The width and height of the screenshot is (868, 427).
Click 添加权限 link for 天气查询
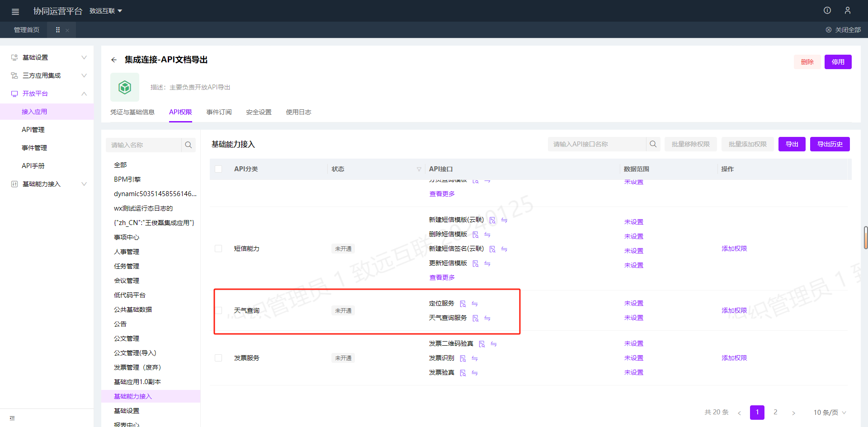(734, 310)
